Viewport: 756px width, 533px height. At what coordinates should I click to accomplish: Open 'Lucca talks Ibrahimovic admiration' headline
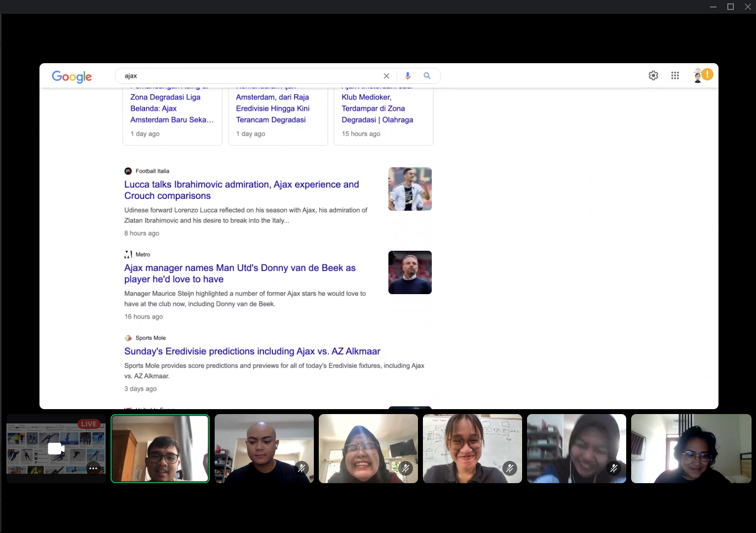242,190
